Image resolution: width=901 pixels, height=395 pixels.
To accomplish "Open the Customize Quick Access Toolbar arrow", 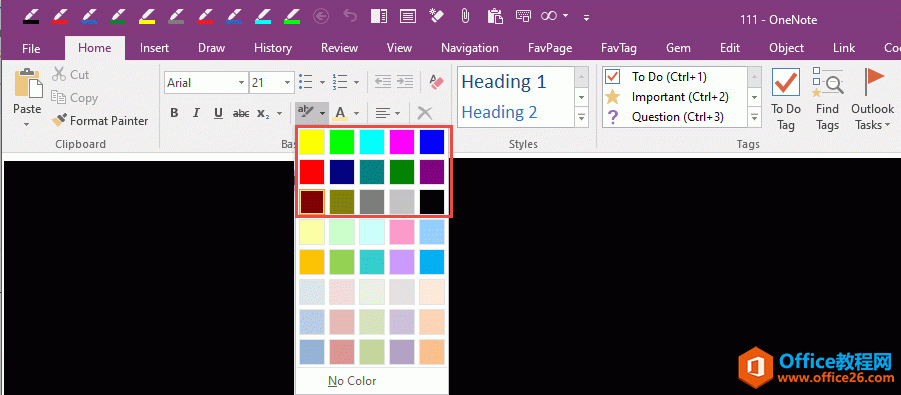I will [586, 17].
